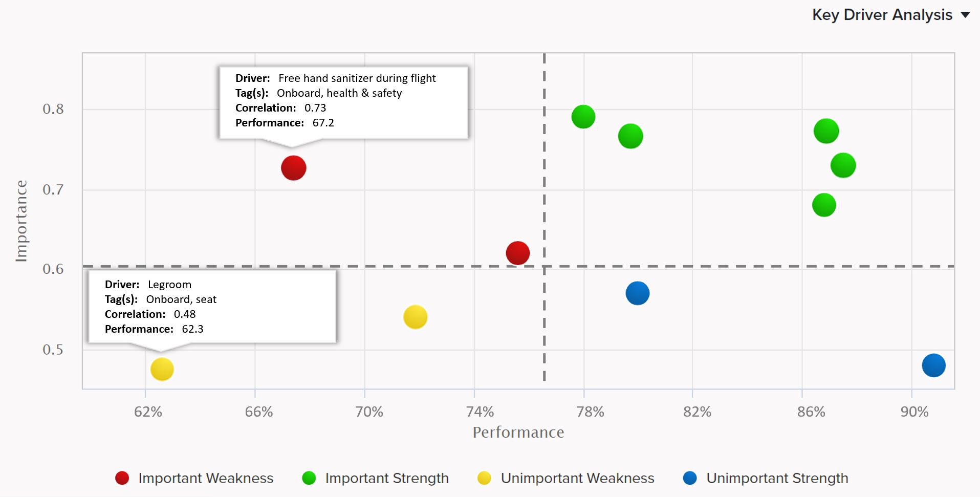This screenshot has width=980, height=497.
Task: Toggle Important Weakness legend series
Action: [x=205, y=478]
